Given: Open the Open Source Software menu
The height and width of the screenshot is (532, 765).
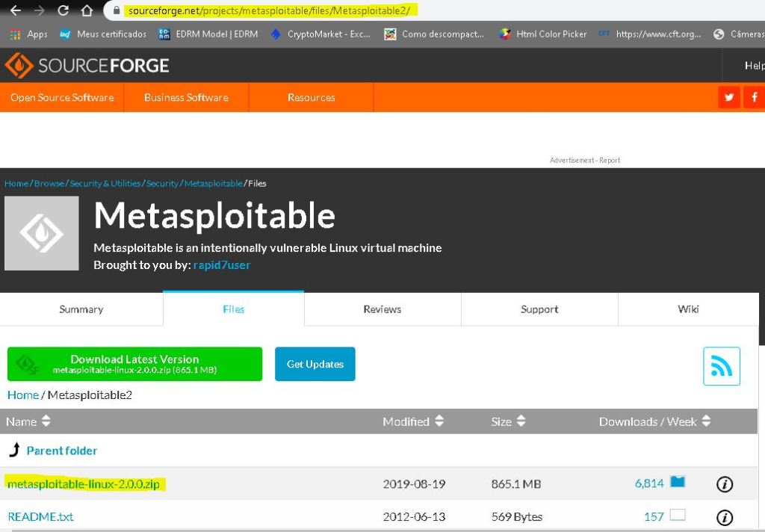Looking at the screenshot, I should [62, 97].
